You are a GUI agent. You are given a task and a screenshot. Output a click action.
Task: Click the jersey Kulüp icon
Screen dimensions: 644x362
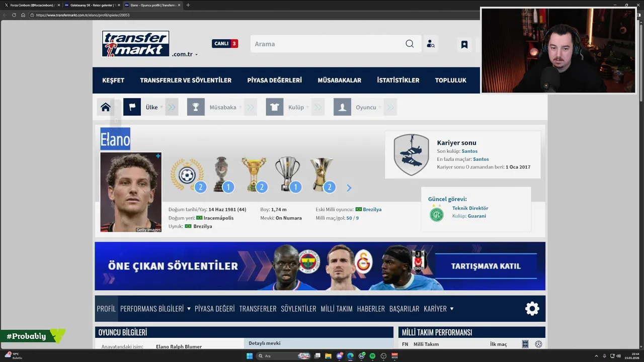275,107
